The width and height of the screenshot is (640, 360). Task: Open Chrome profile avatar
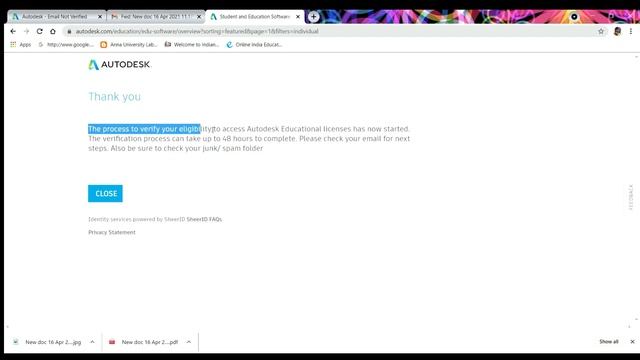pos(617,31)
